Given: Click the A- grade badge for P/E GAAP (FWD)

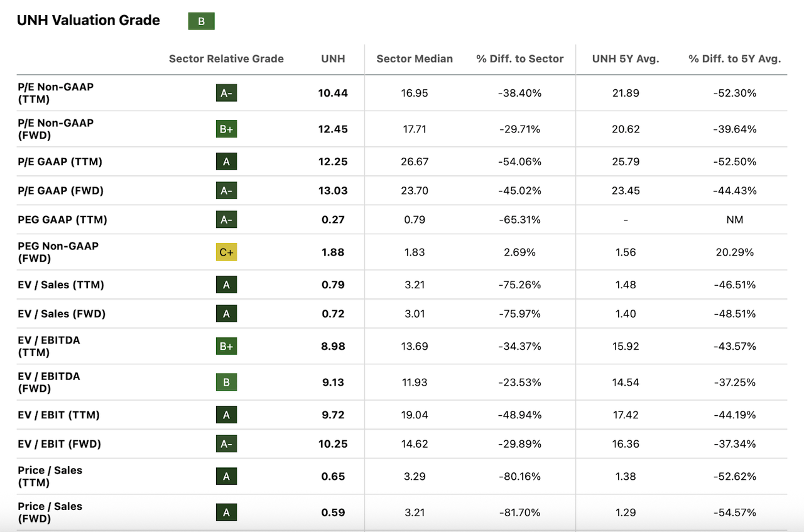Looking at the screenshot, I should click(226, 191).
